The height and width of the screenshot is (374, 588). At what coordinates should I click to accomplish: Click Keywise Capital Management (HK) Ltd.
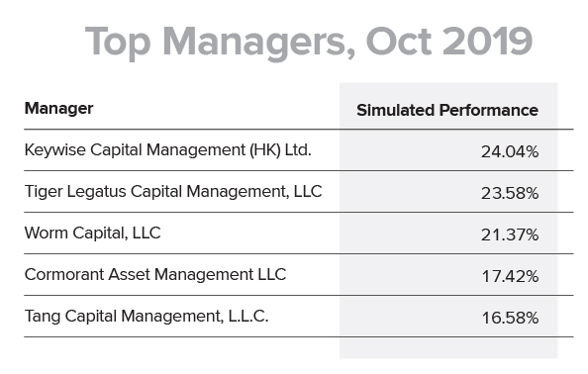[x=168, y=150]
